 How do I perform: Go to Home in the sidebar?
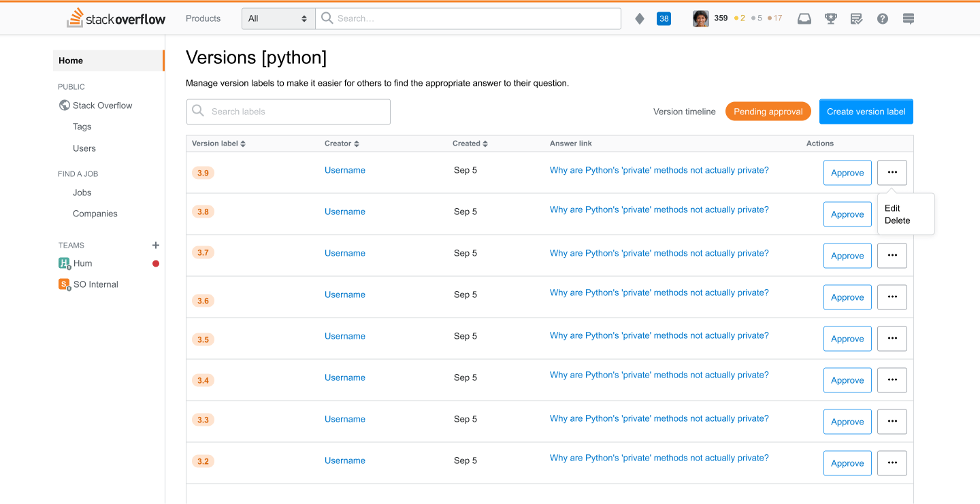(108, 61)
